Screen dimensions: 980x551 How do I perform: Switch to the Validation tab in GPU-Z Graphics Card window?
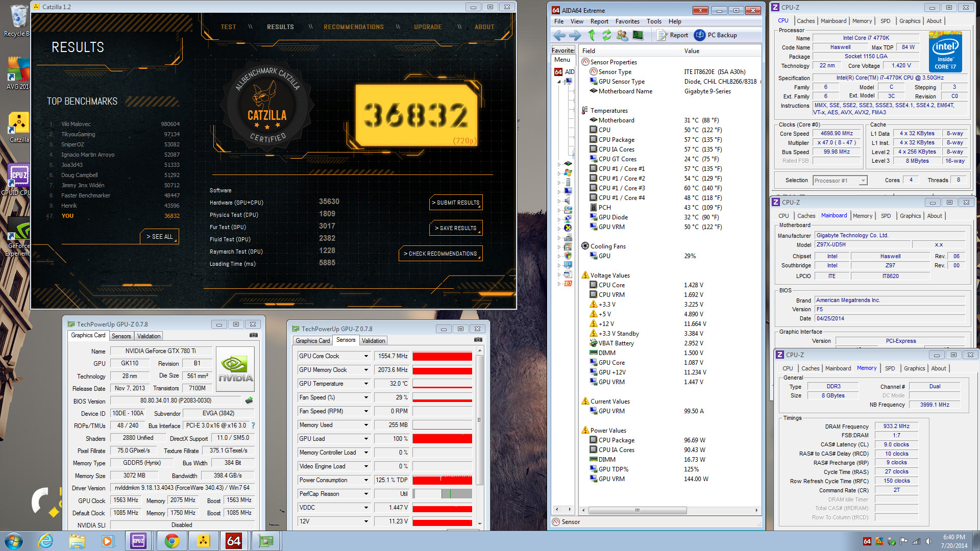tap(149, 336)
